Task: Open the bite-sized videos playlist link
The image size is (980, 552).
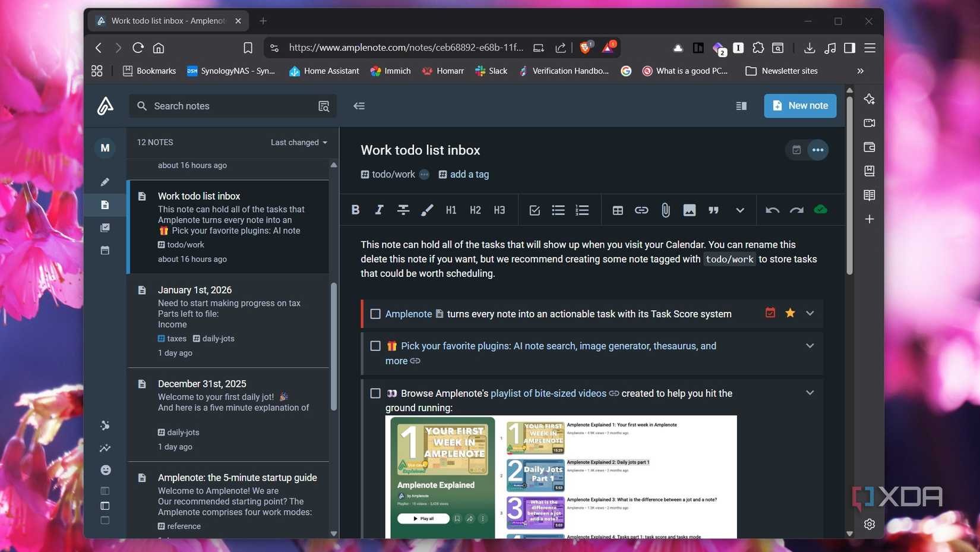Action: click(x=548, y=393)
